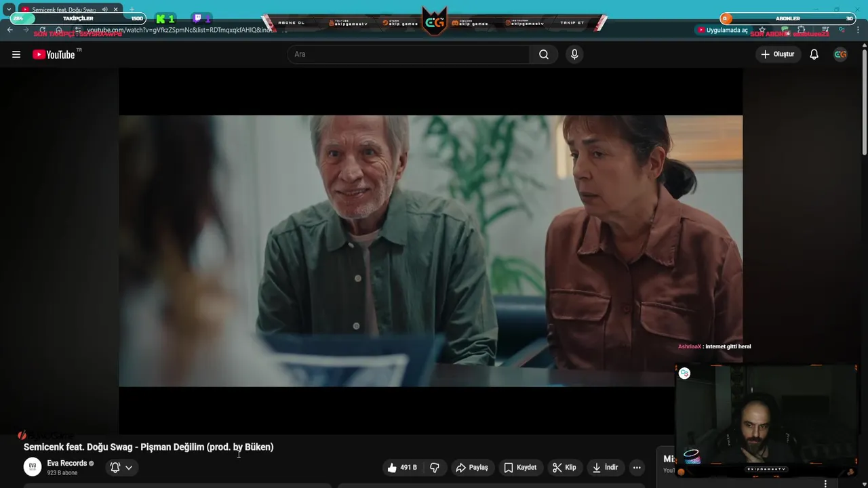
Task: Close the Semicenk feat. Doğu Swag tab
Action: [116, 9]
